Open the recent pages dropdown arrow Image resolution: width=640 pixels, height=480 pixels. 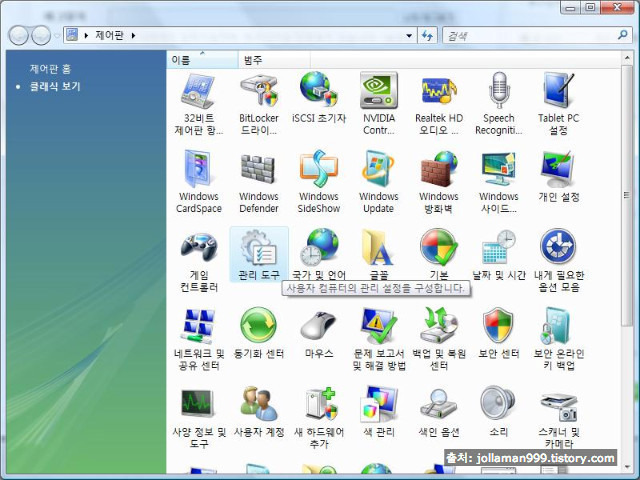click(x=57, y=36)
